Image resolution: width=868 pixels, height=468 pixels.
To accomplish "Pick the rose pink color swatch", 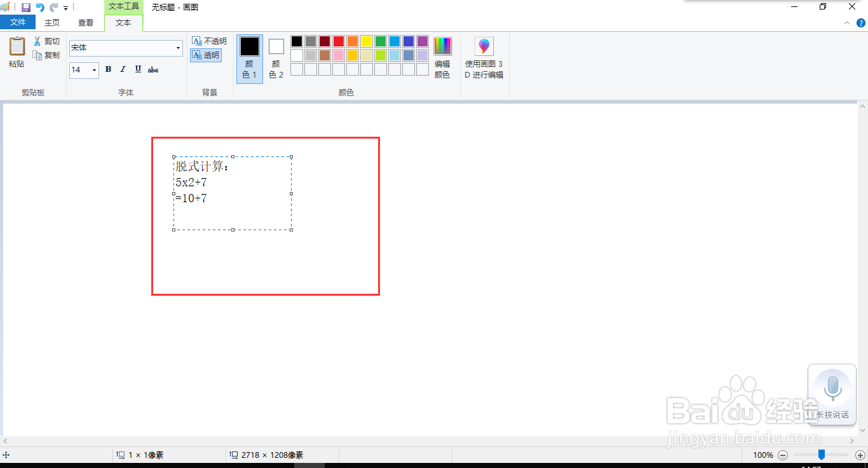I will click(339, 55).
